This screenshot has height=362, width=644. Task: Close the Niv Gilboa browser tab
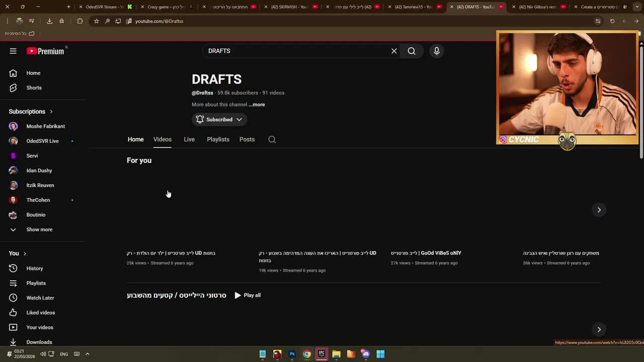pyautogui.click(x=514, y=7)
